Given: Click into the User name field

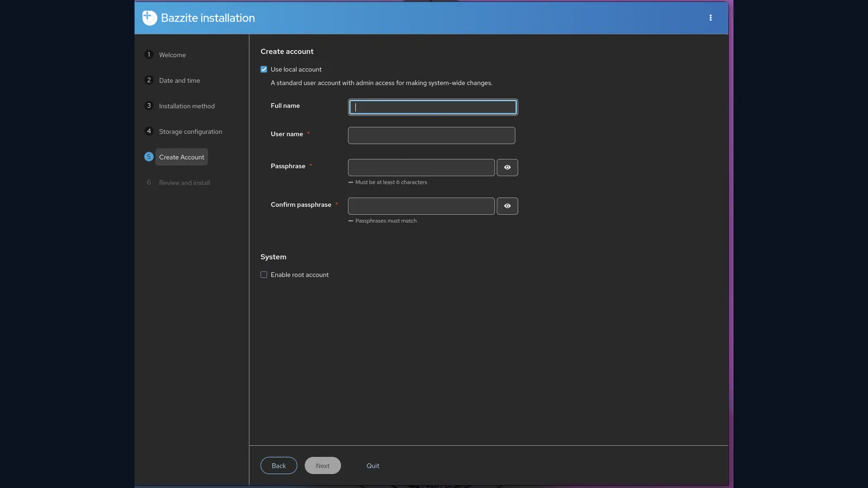Looking at the screenshot, I should (431, 136).
